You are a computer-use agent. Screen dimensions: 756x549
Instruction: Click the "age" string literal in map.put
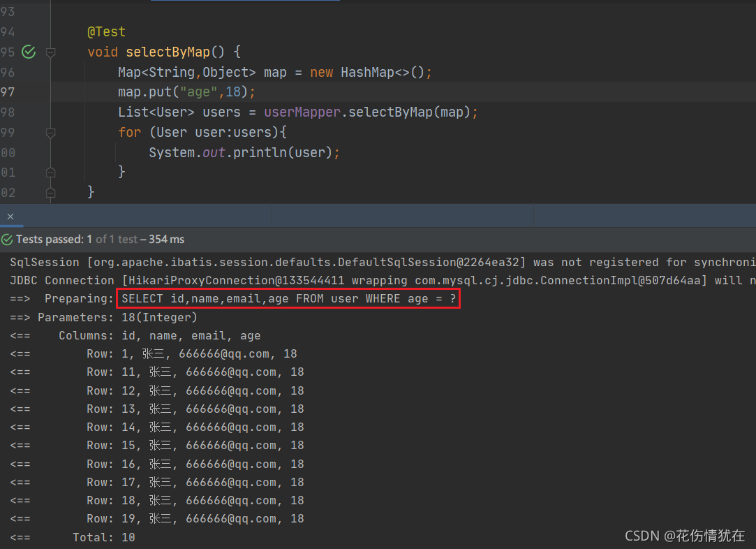coord(199,91)
